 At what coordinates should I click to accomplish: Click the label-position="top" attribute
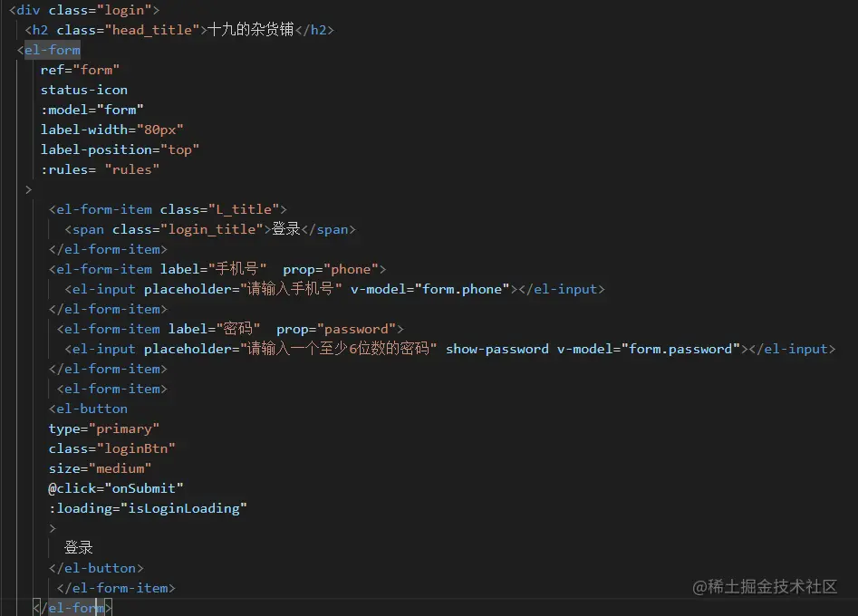pyautogui.click(x=120, y=149)
